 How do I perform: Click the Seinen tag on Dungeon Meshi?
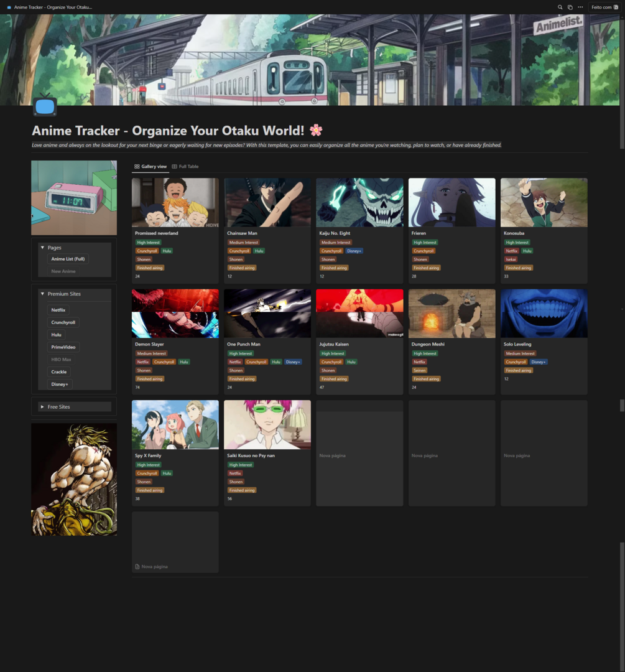[420, 371]
